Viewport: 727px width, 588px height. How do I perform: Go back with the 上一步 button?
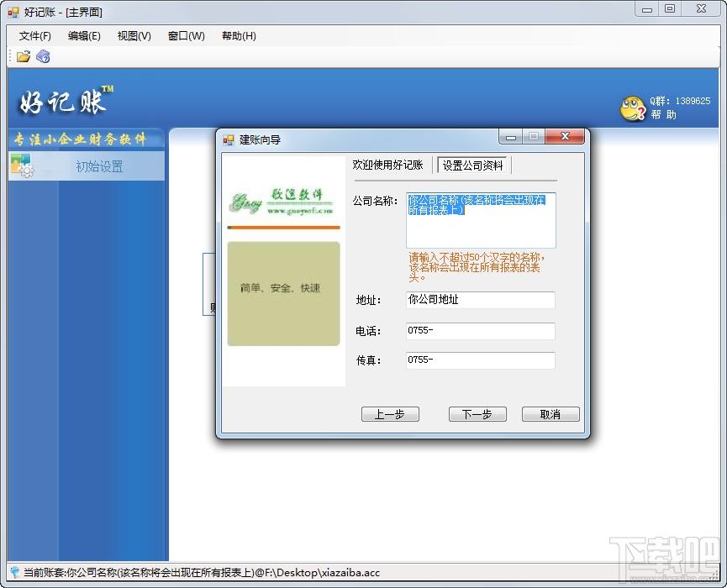click(x=390, y=414)
